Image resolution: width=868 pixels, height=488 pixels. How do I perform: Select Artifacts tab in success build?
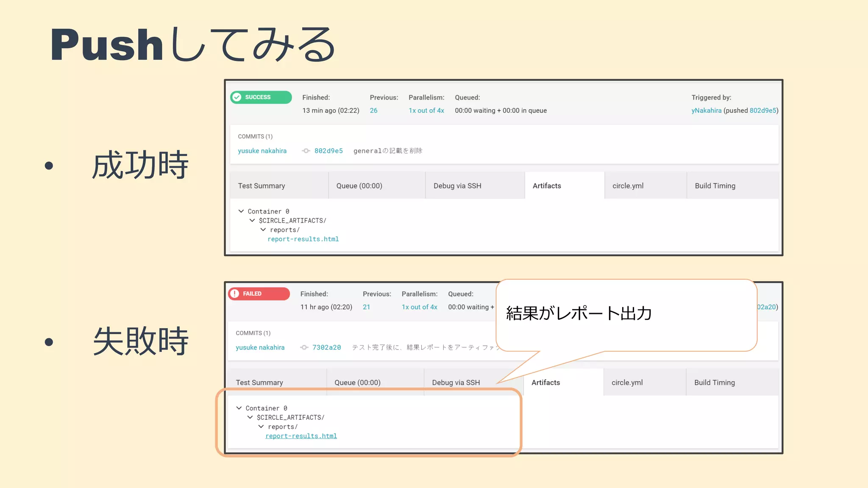click(x=565, y=186)
